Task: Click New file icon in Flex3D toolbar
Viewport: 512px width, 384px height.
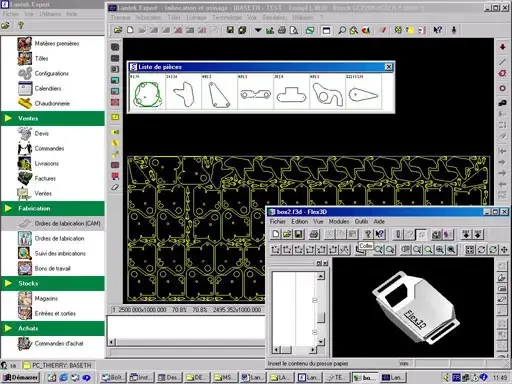Action: tap(275, 234)
